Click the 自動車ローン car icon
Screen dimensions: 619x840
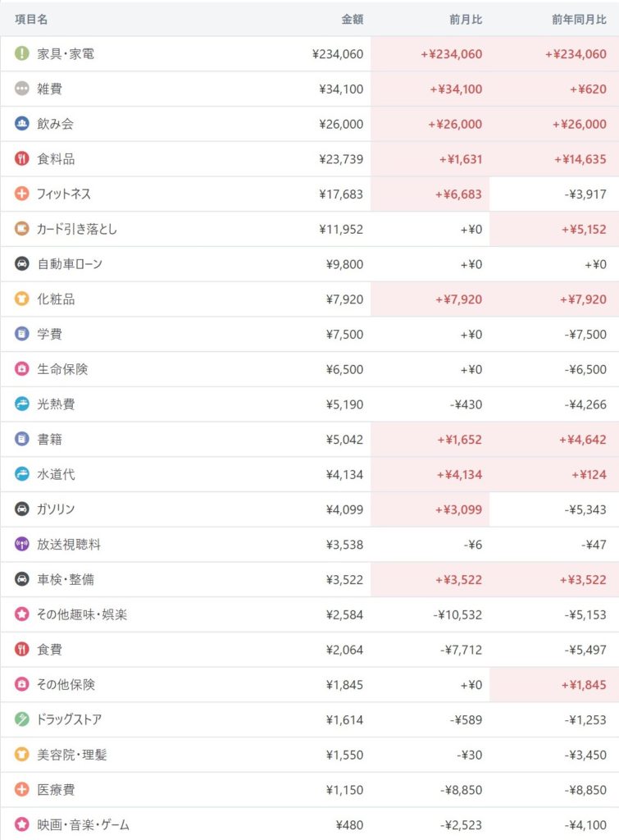coord(22,264)
